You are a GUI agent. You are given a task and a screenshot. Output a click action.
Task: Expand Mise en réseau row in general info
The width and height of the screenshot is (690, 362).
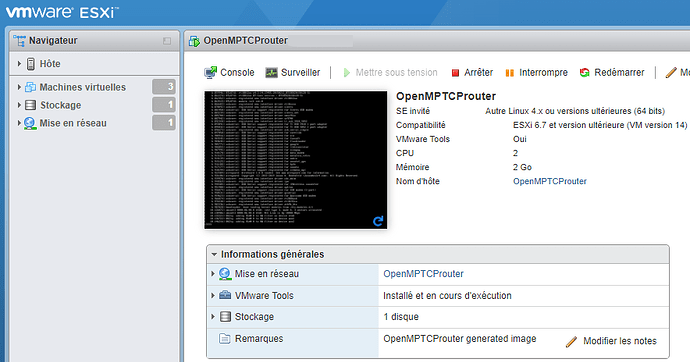[x=213, y=274]
